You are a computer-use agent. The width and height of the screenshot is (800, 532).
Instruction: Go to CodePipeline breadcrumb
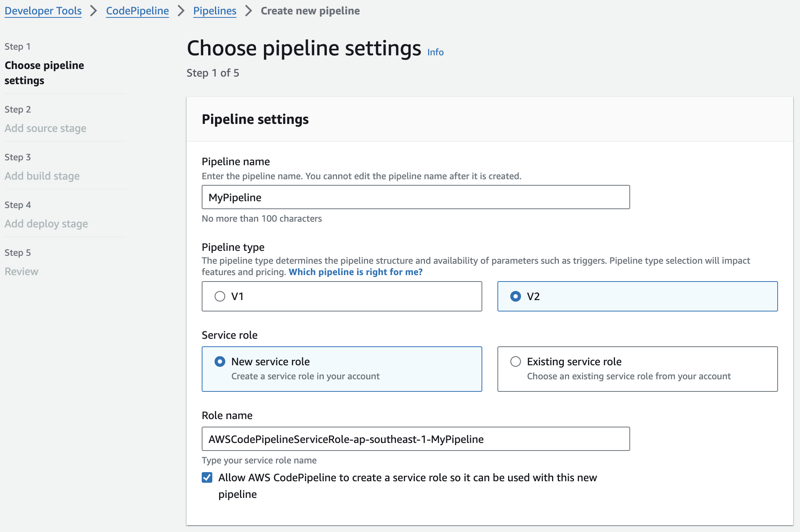[x=137, y=11]
